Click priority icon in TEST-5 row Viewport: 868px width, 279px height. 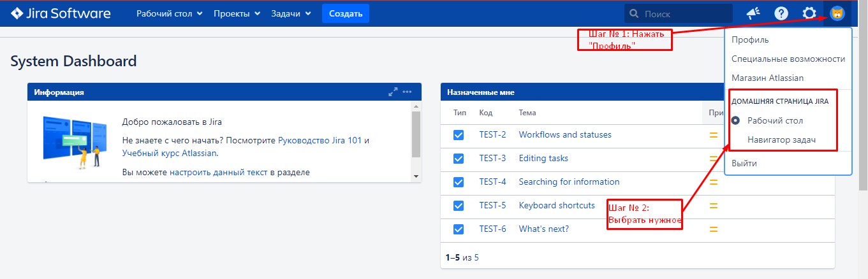pyautogui.click(x=714, y=206)
